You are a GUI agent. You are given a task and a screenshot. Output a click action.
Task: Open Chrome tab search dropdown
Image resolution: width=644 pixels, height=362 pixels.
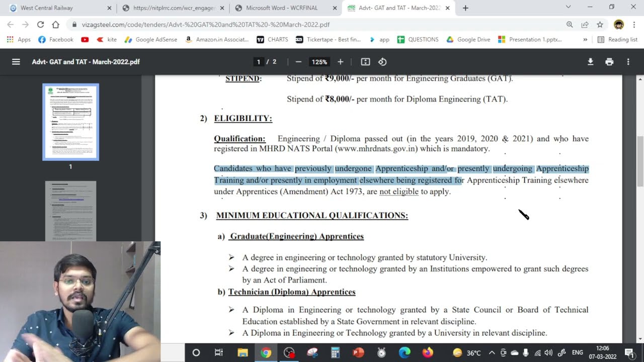pyautogui.click(x=568, y=7)
